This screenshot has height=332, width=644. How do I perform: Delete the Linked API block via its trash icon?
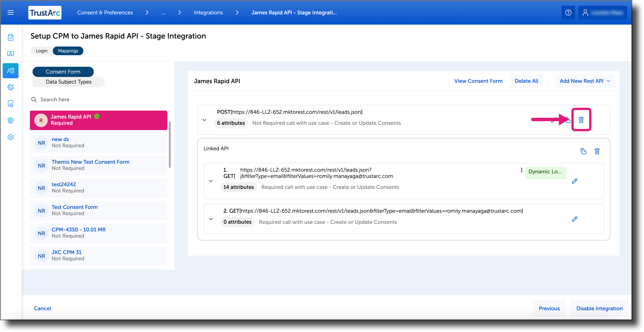click(x=597, y=151)
